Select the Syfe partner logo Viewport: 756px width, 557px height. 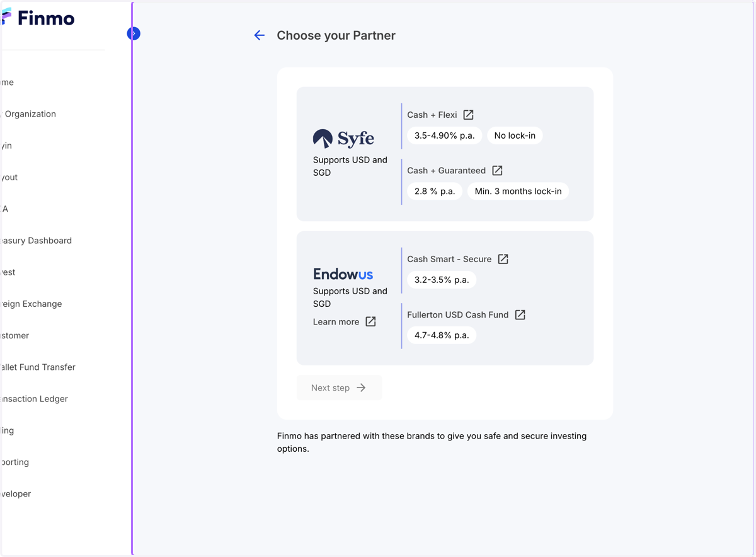343,139
